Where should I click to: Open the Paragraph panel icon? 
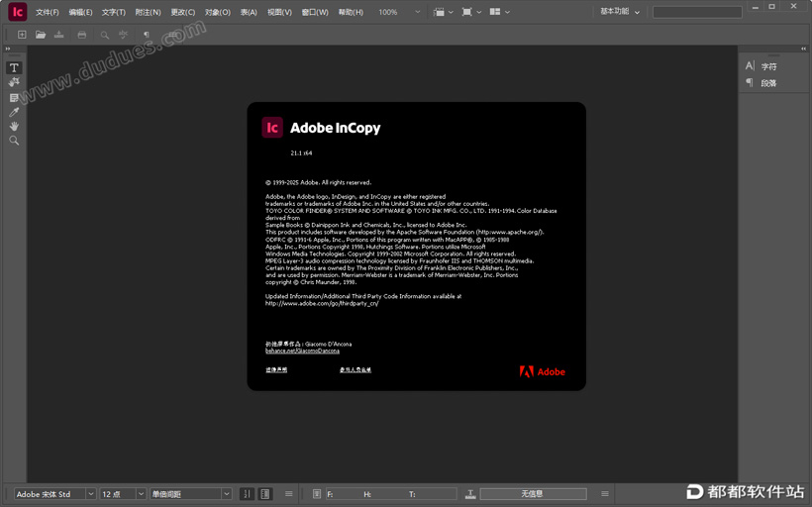pyautogui.click(x=750, y=82)
